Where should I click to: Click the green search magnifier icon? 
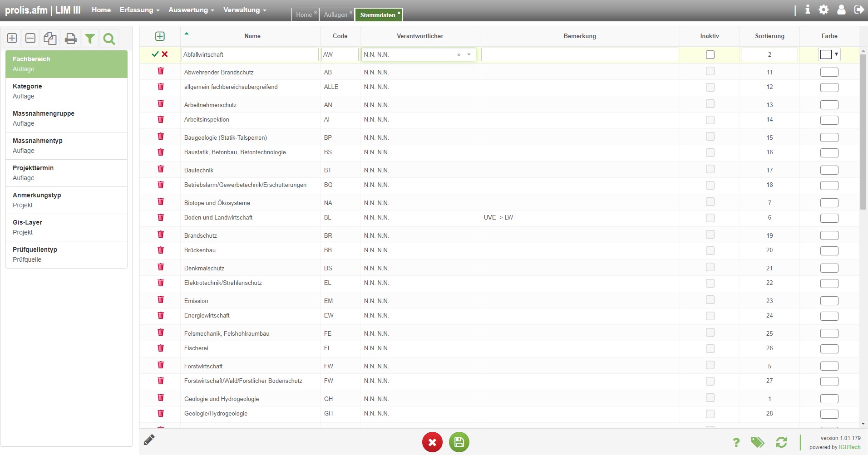coord(109,39)
